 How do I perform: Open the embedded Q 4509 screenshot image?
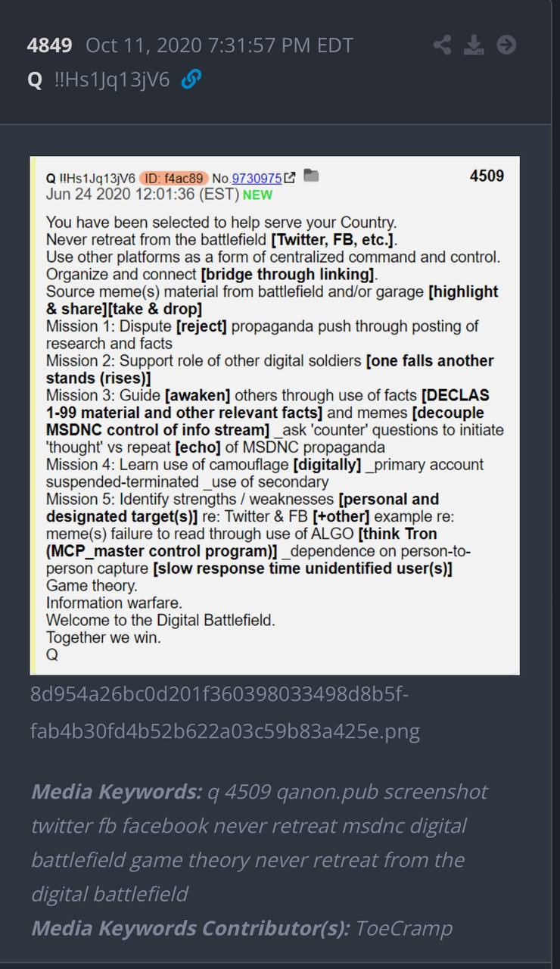click(275, 415)
